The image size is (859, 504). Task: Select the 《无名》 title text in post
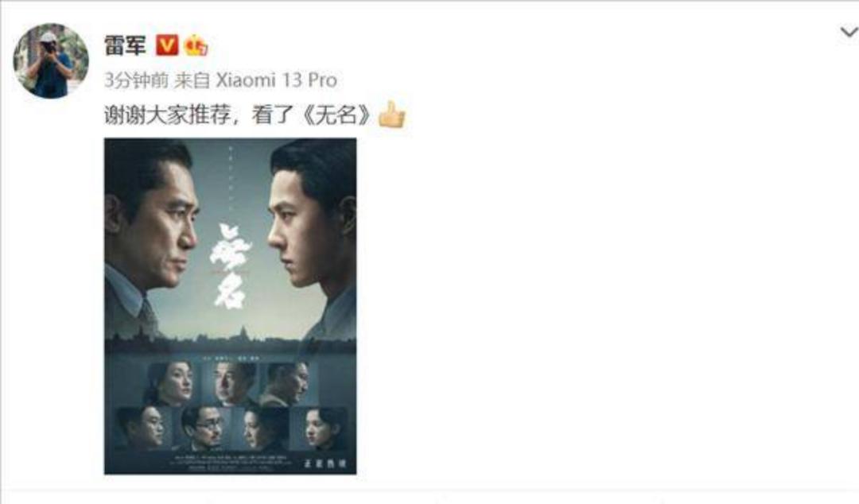click(x=336, y=115)
